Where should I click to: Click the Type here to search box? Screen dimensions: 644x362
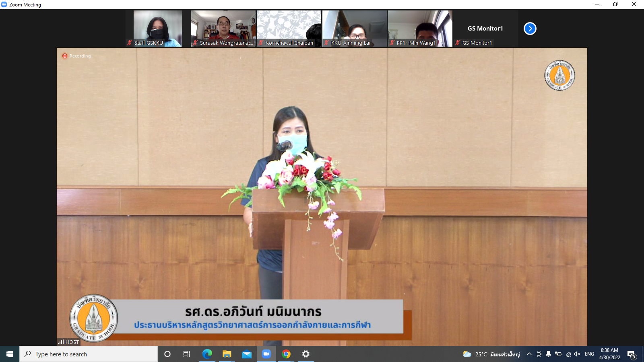(x=89, y=354)
